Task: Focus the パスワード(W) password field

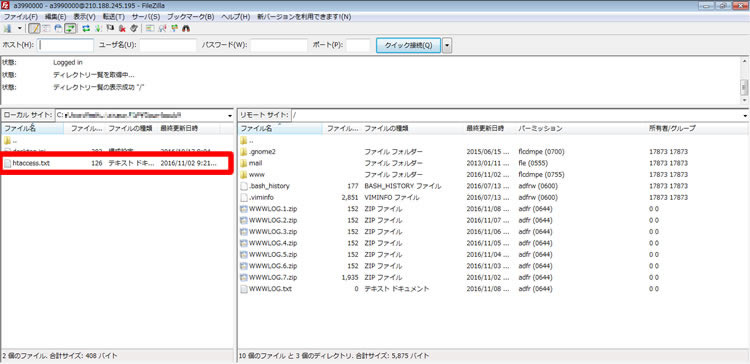Action: [x=279, y=45]
